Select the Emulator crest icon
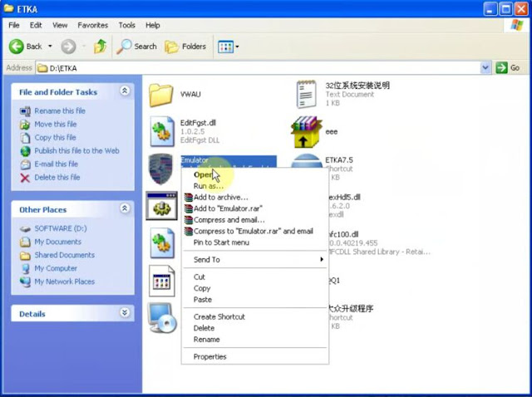The image size is (532, 397). (x=160, y=169)
